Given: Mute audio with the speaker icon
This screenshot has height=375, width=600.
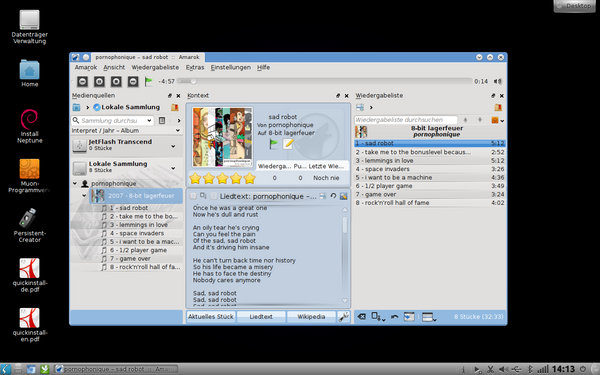Looking at the screenshot, I should click(497, 81).
